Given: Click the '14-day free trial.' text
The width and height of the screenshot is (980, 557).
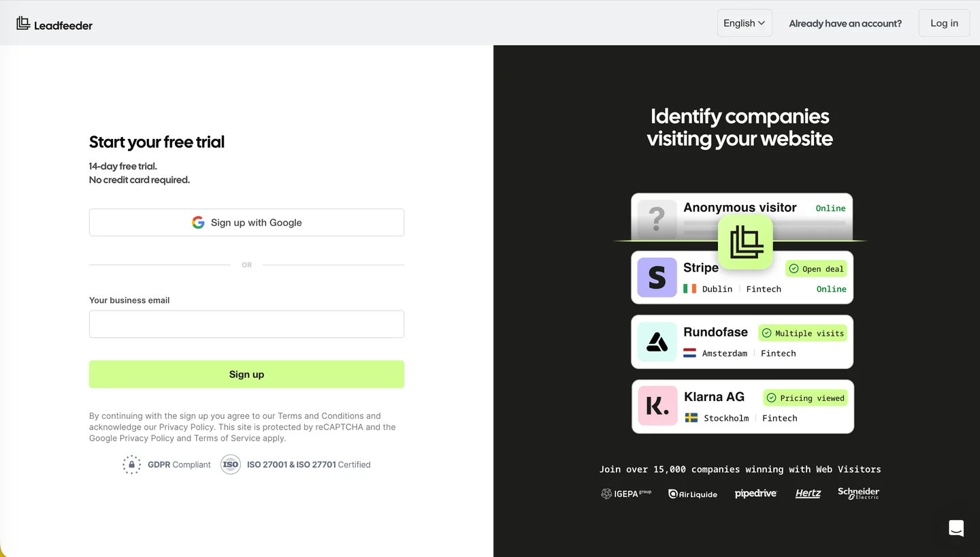Looking at the screenshot, I should tap(123, 166).
